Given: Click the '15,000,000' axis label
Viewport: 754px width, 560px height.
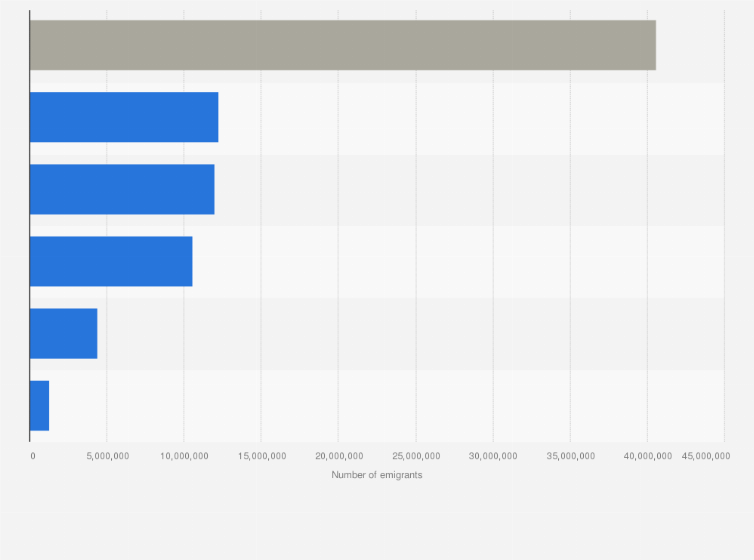Looking at the screenshot, I should pos(262,456).
